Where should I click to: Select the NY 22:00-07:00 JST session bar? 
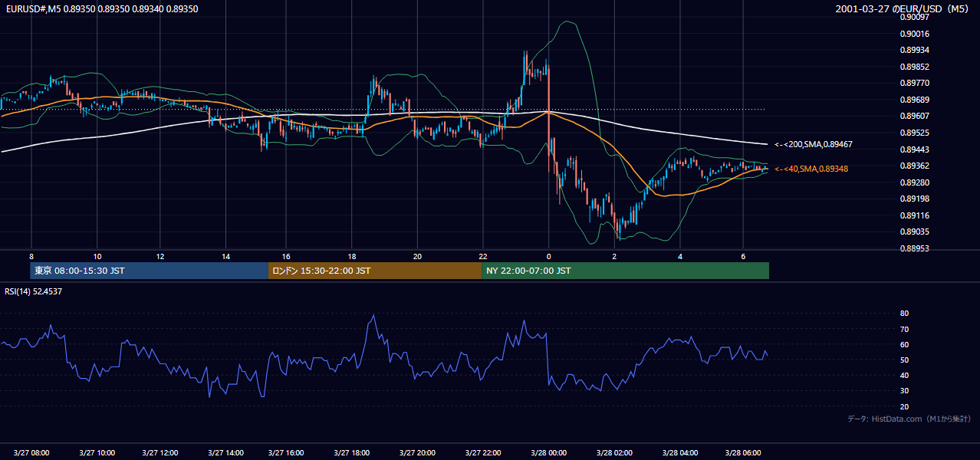625,271
